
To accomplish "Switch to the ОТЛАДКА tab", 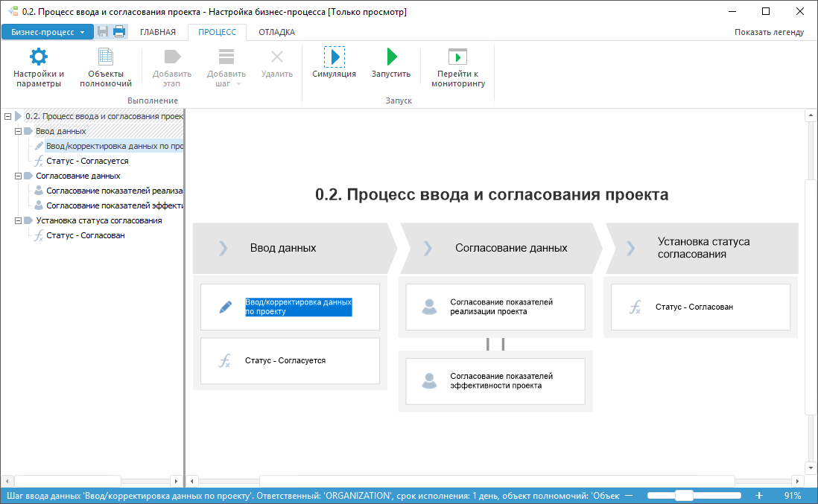I will (276, 32).
